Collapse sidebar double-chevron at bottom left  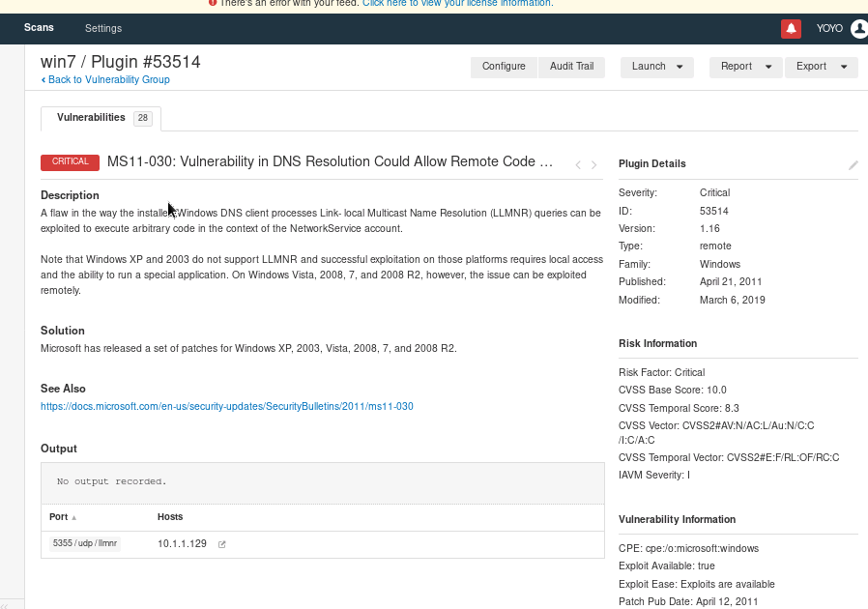[5, 606]
